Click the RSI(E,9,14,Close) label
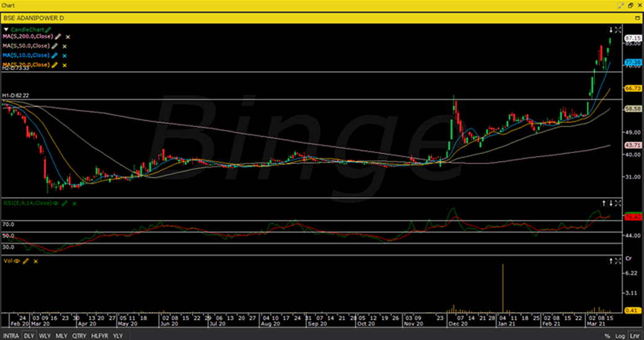This screenshot has width=644, height=340. click(x=27, y=203)
